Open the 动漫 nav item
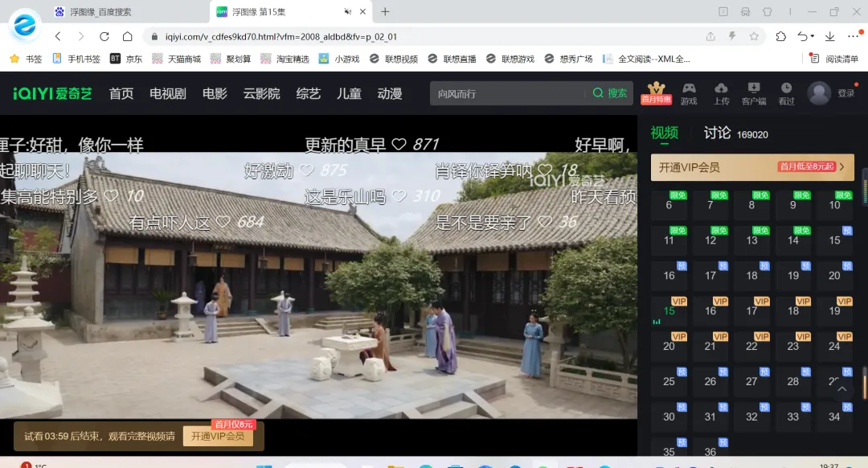Viewport: 868px width, 468px height. (x=390, y=93)
